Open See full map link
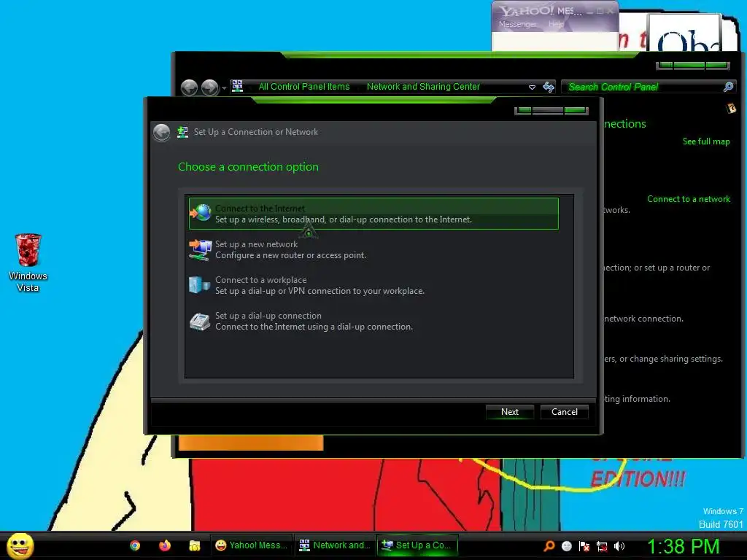 coord(706,141)
